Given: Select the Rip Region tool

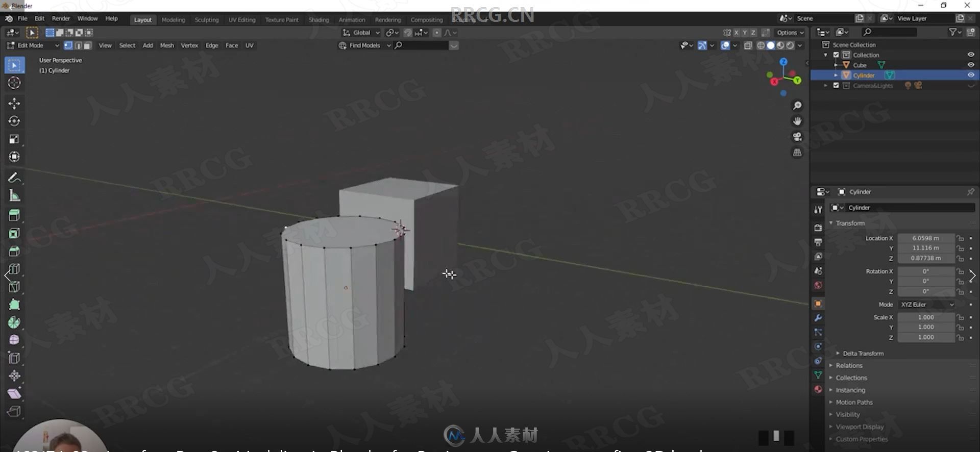Looking at the screenshot, I should tap(14, 411).
